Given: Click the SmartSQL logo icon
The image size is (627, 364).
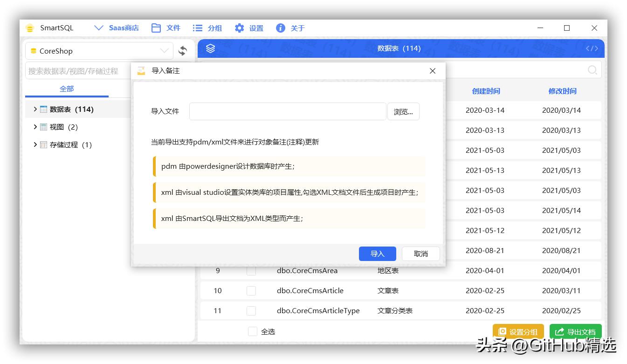Looking at the screenshot, I should (x=30, y=27).
